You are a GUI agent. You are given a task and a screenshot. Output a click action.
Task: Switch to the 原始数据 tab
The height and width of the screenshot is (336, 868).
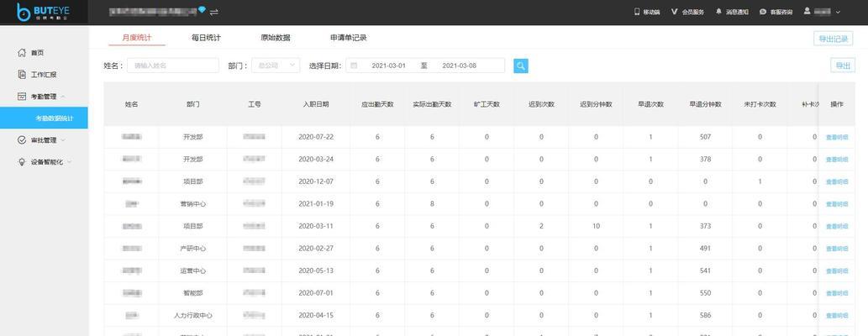click(x=275, y=38)
